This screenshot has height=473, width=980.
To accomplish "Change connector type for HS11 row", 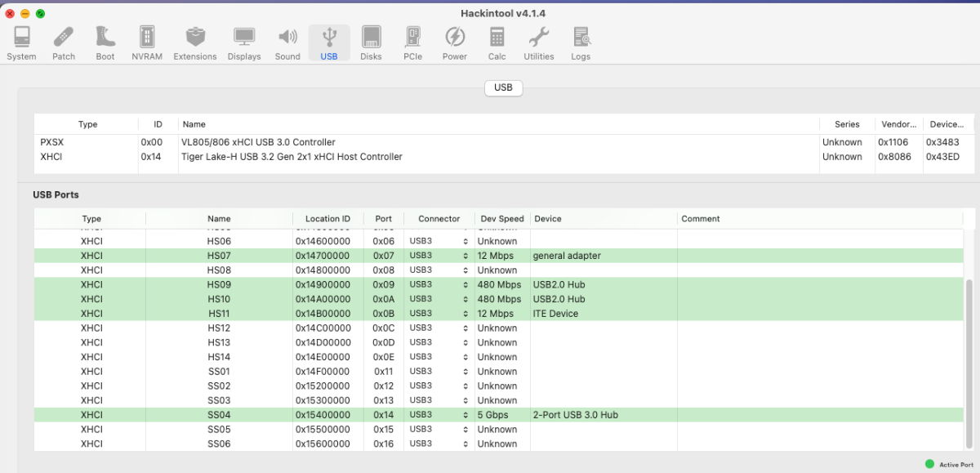I will [439, 314].
